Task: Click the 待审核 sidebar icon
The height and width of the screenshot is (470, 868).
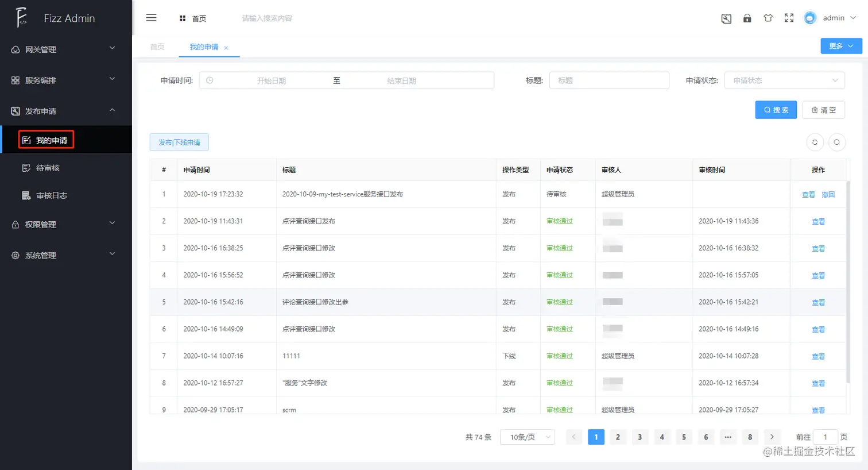Action: (26, 168)
